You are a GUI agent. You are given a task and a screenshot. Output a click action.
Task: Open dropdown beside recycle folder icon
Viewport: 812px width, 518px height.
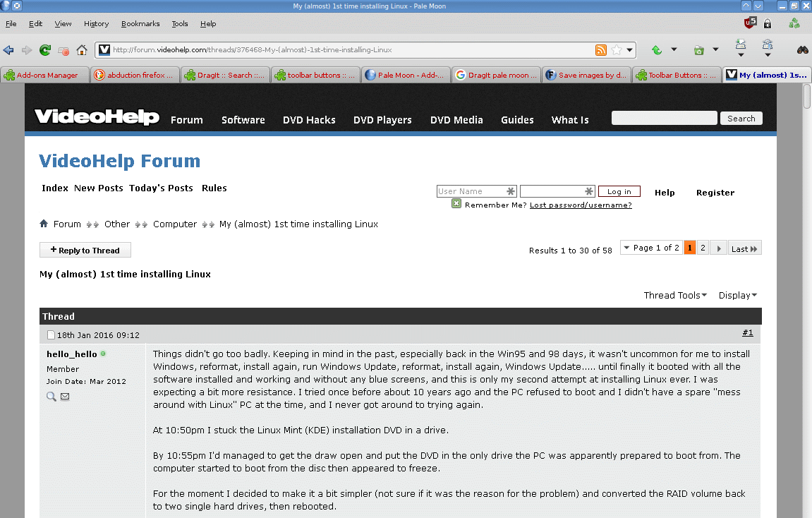715,49
